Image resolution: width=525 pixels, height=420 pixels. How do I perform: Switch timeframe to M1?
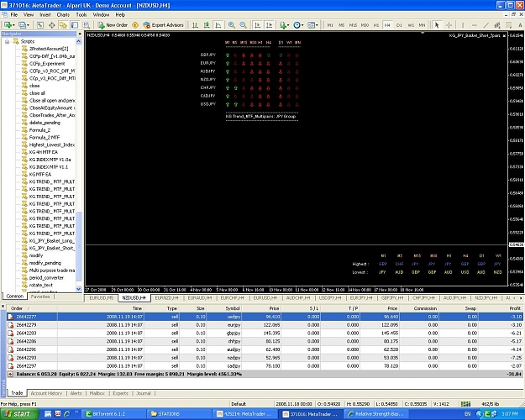330,25
